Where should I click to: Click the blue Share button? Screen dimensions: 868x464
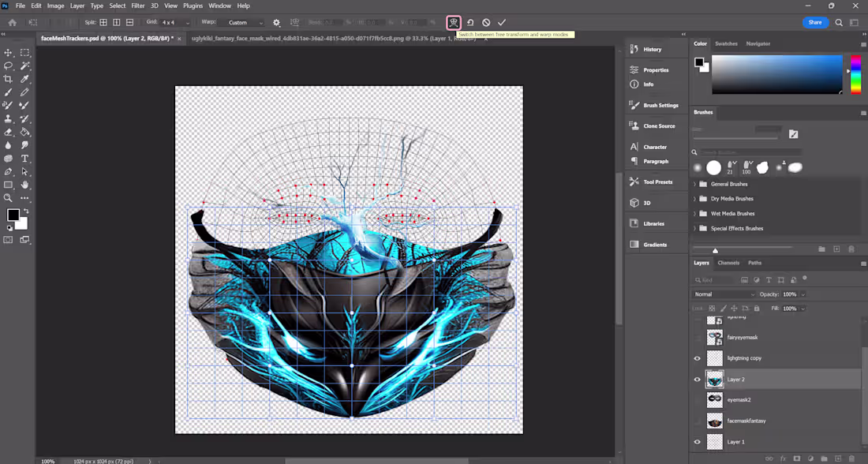815,23
